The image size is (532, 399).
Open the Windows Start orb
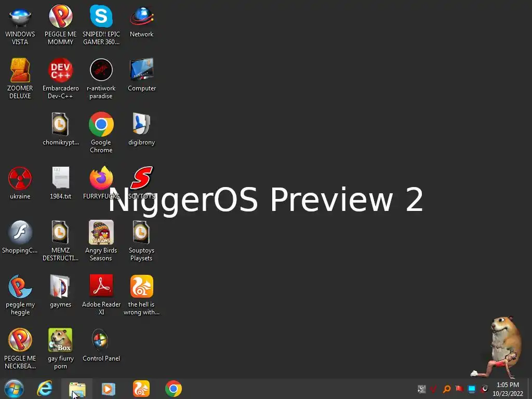[x=14, y=389]
